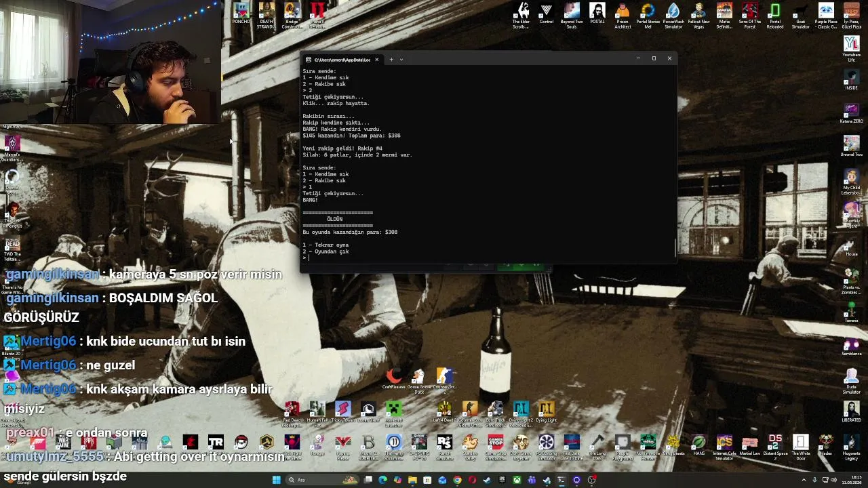Select the terminal tab titled C:\Users
Viewport: 868px width, 488px height.
click(x=342, y=60)
